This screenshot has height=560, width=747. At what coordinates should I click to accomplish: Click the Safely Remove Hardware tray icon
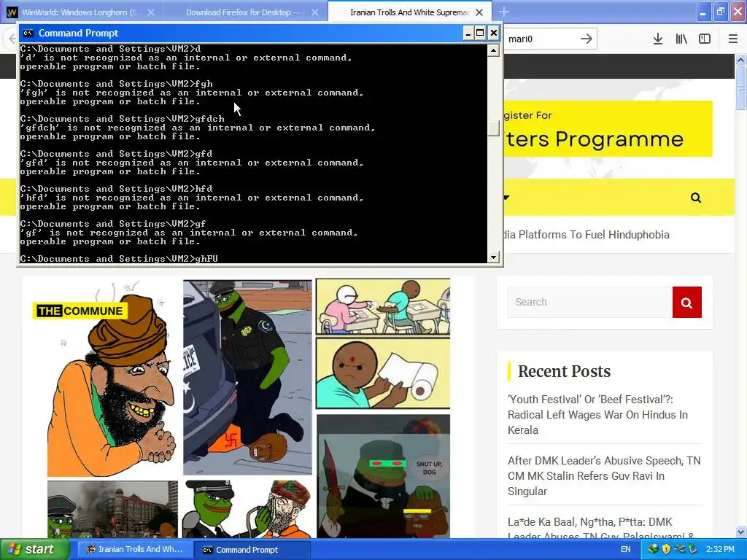[692, 549]
